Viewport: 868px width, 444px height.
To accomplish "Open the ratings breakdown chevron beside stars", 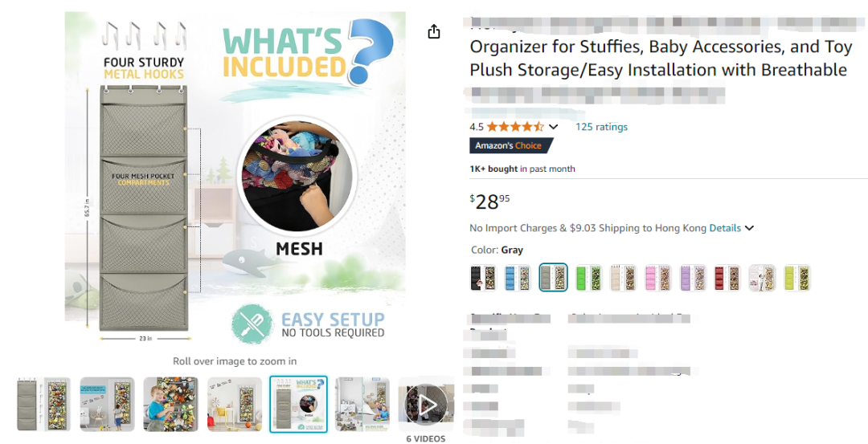I will [553, 127].
